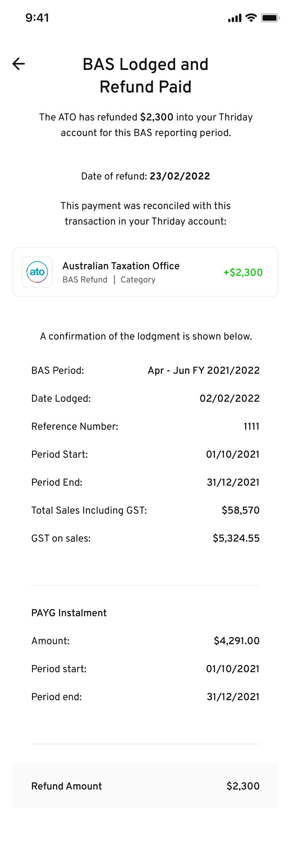Tap the date of refund 23/02/2022
Viewport: 291px width, 868px height.
(180, 176)
